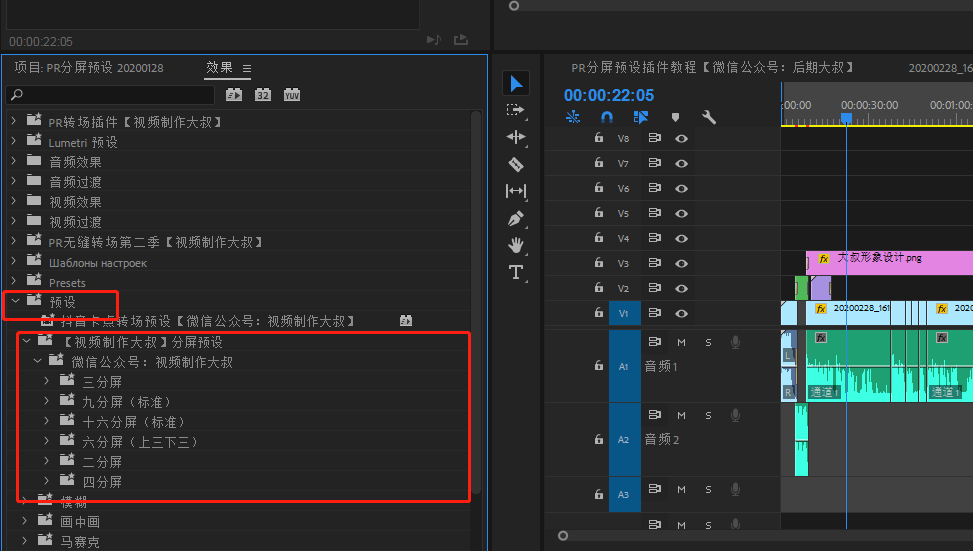
Task: Open timeline display settings wrench
Action: coord(709,117)
